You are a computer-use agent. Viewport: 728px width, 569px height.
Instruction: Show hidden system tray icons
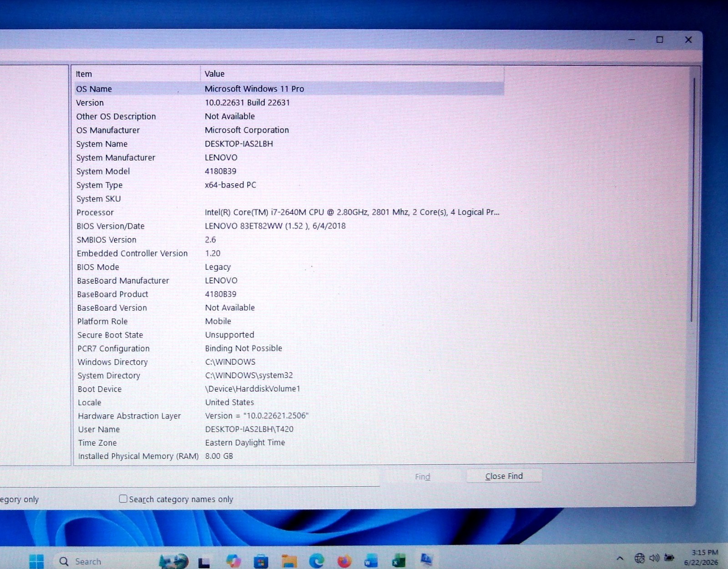(620, 558)
